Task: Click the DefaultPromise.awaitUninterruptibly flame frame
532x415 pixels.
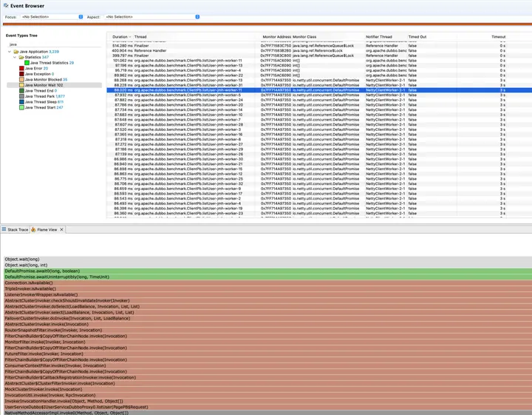Action: 267,277
